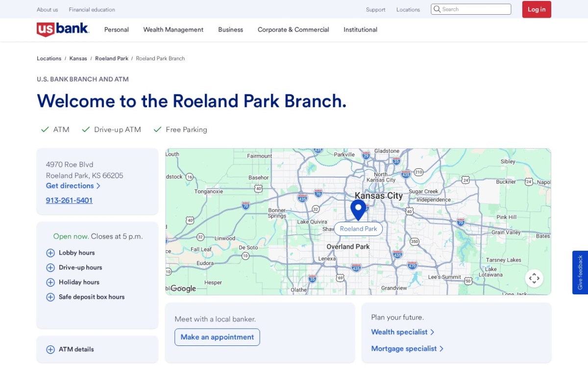The image size is (588, 368).
Task: Open Financial education link
Action: (92, 9)
